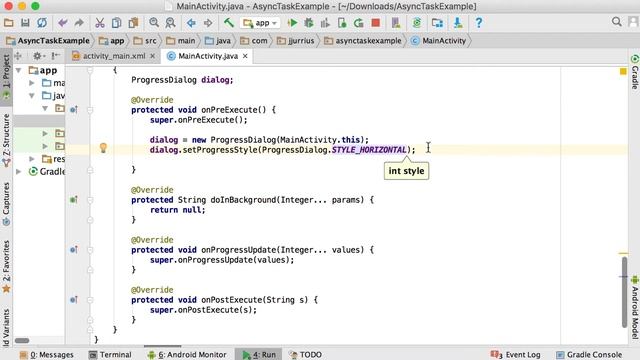Click override gutter icon beside onProgressUpdate
640x360 pixels.
coord(74,249)
